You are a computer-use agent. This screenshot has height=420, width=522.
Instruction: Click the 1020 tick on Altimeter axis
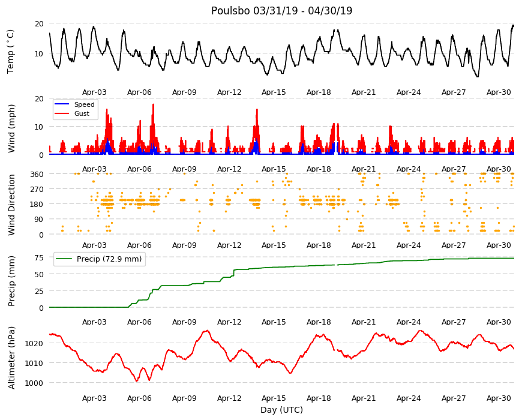click(x=35, y=343)
